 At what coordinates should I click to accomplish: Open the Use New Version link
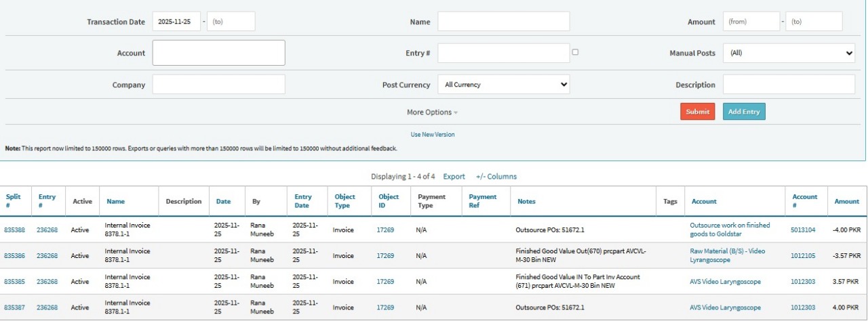tap(432, 135)
